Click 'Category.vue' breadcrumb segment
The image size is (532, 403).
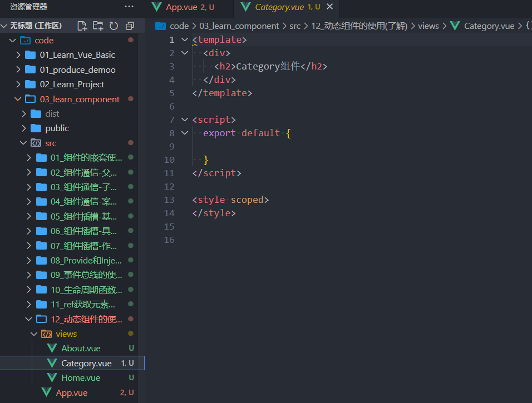point(489,26)
